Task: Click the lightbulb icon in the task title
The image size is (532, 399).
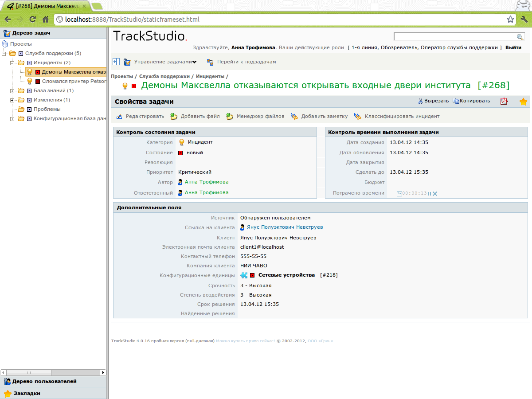Action: click(x=125, y=86)
